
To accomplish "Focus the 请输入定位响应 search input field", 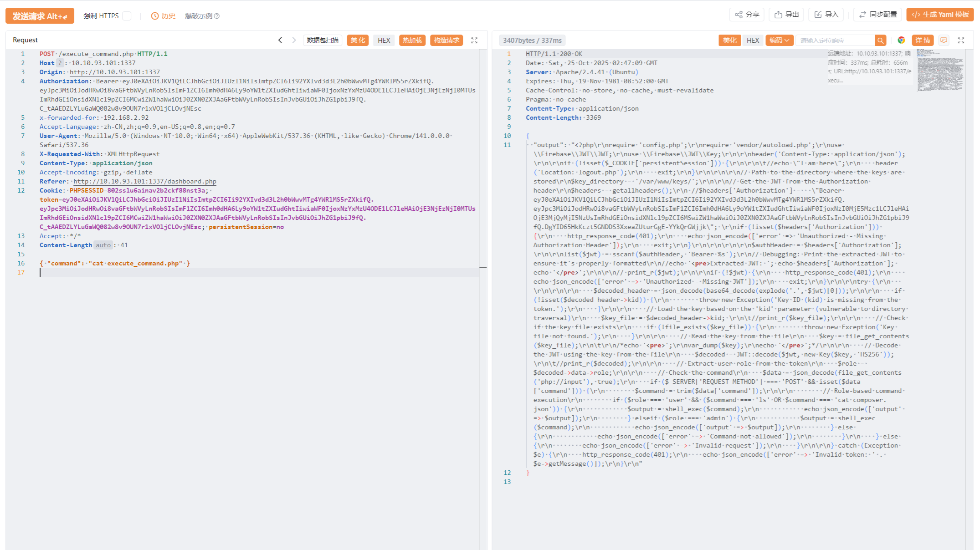I will 835,41.
